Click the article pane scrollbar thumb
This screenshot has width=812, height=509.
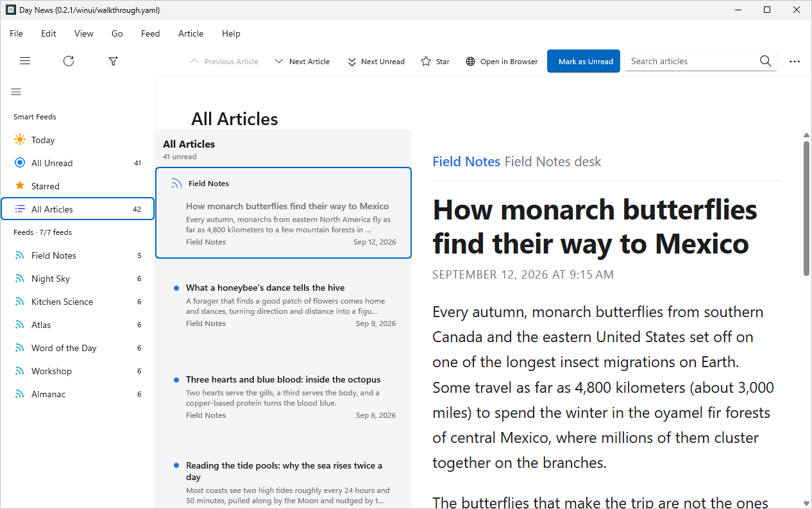point(806,209)
